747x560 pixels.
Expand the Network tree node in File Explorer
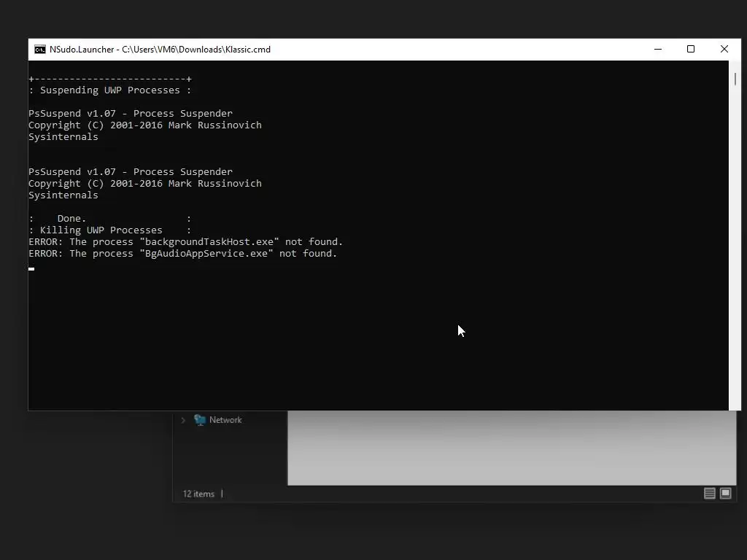(x=183, y=420)
